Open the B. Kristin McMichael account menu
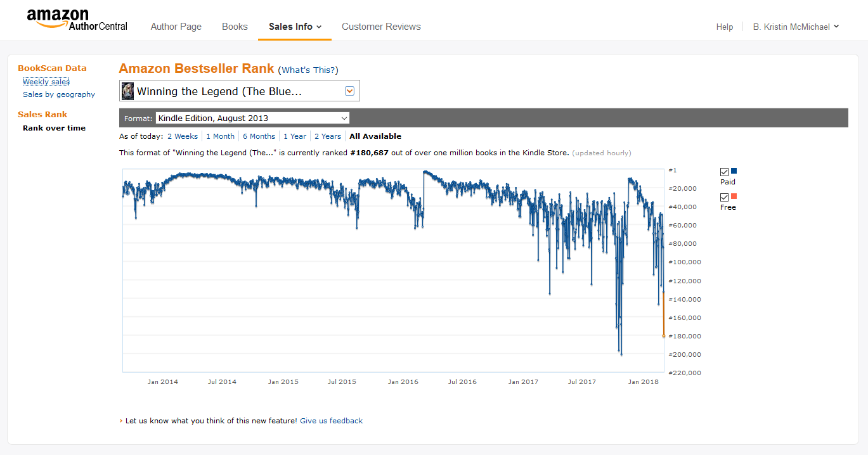 [x=796, y=27]
